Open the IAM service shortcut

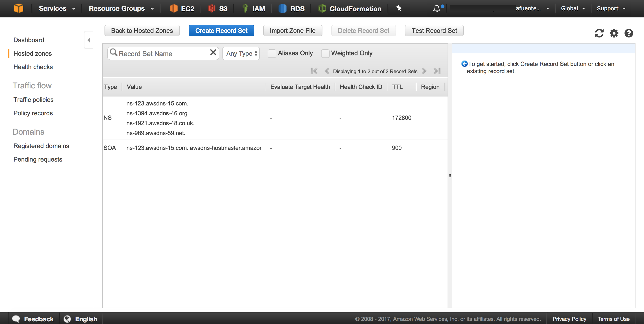tap(254, 9)
